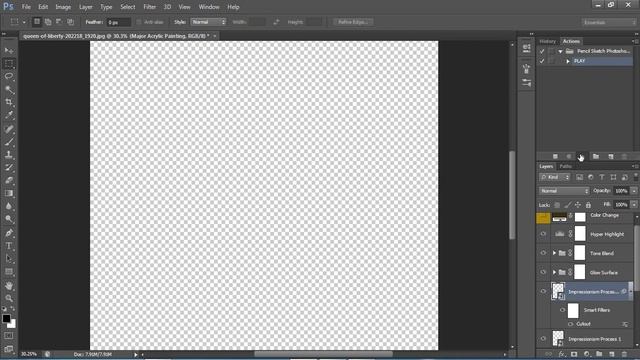Viewport: 640px width, 360px height.
Task: Select the Magic Wand tool
Action: click(x=9, y=89)
